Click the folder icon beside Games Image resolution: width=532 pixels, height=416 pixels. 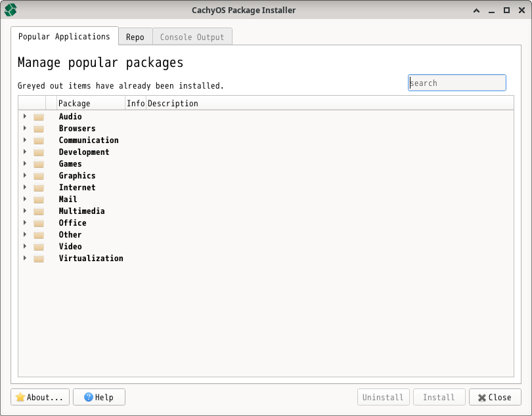[x=38, y=163]
